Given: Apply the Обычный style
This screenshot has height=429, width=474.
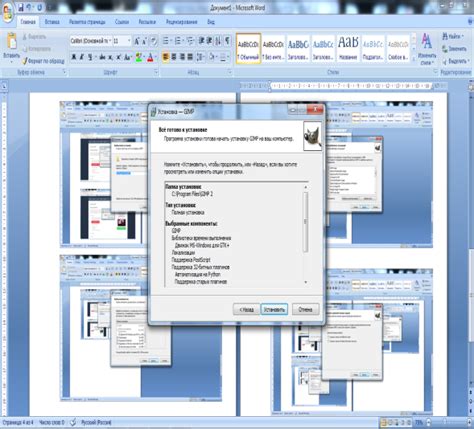Looking at the screenshot, I should point(248,49).
